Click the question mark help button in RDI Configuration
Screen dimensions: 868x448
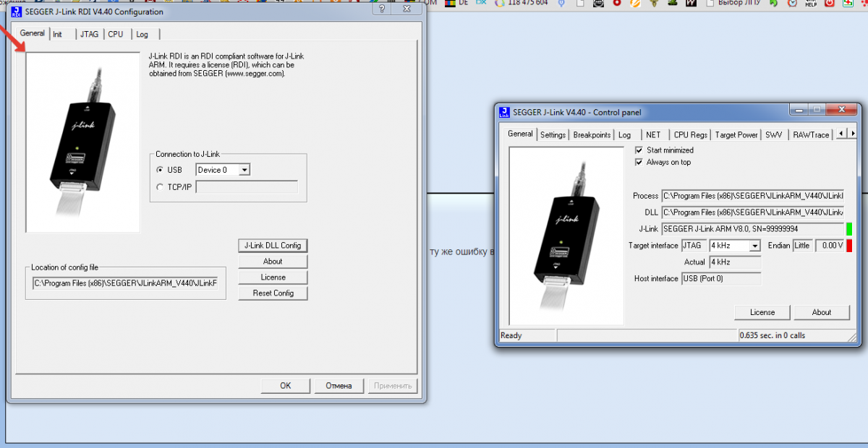[381, 9]
